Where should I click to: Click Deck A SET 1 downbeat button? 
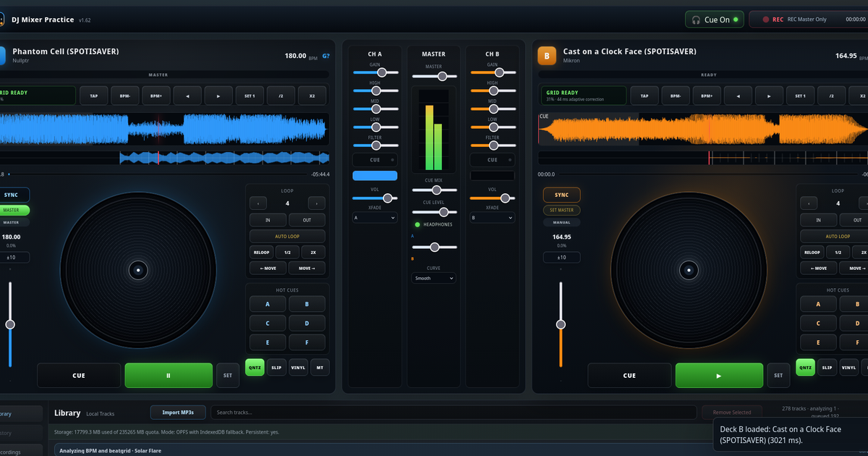tap(250, 96)
